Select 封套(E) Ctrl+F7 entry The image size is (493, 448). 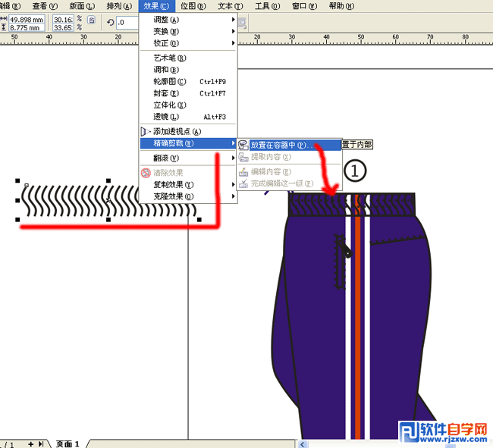(188, 93)
